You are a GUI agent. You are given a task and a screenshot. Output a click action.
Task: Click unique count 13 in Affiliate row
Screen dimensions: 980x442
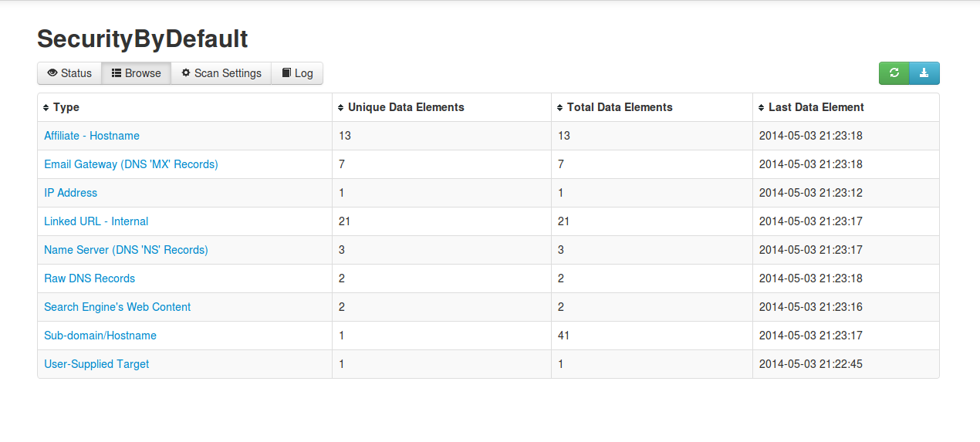(x=345, y=136)
